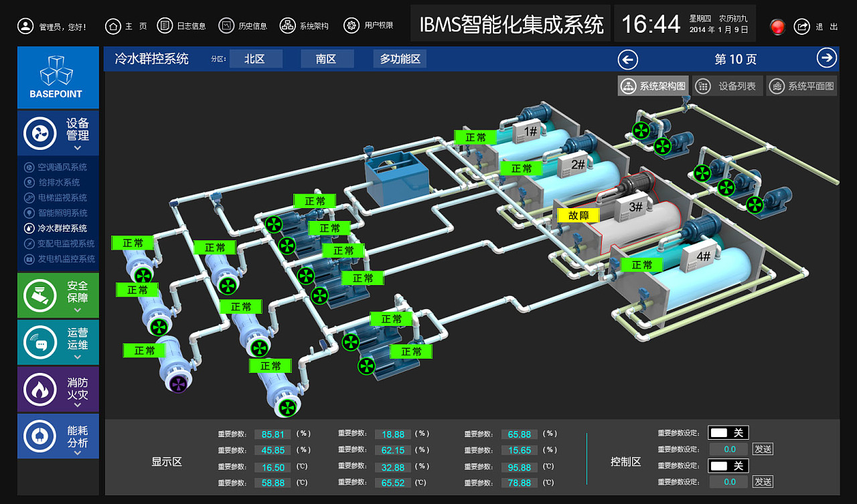Viewport: 857px width, 504px height.
Task: Click the 0.0 setpoint input field
Action: click(728, 449)
